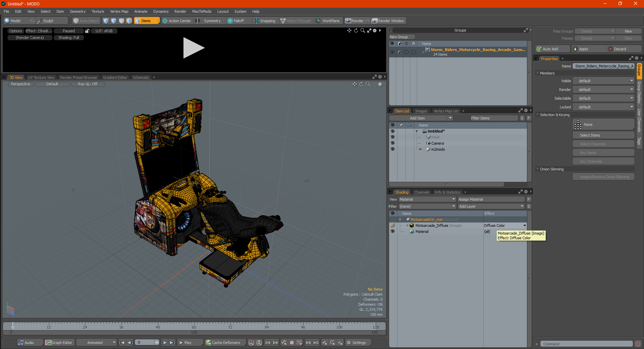644x349 pixels.
Task: Step forward one frame
Action: coord(164,343)
